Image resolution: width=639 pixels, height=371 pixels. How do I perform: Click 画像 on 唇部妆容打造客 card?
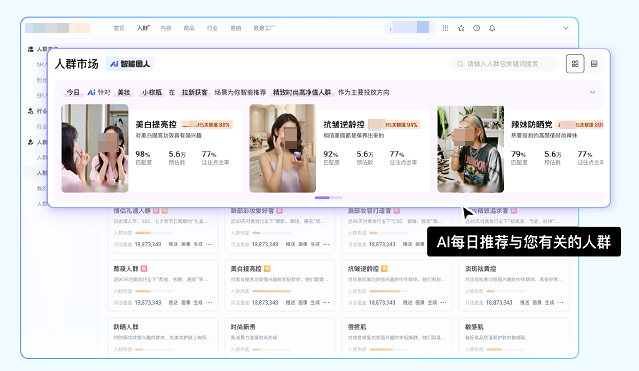(420, 244)
